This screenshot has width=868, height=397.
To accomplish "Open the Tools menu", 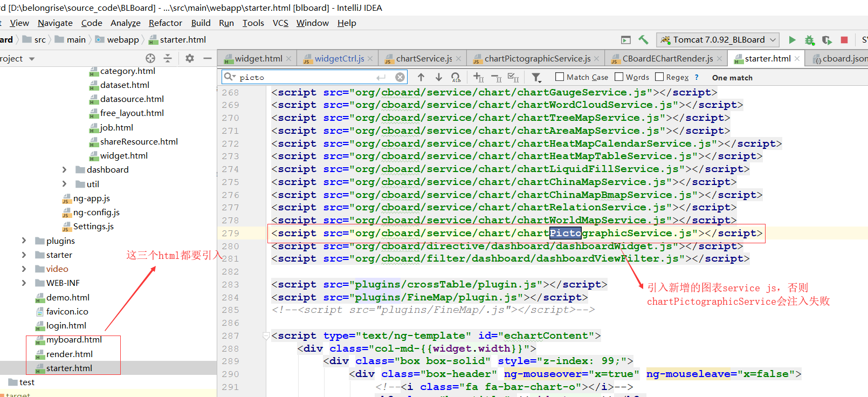I will (253, 23).
